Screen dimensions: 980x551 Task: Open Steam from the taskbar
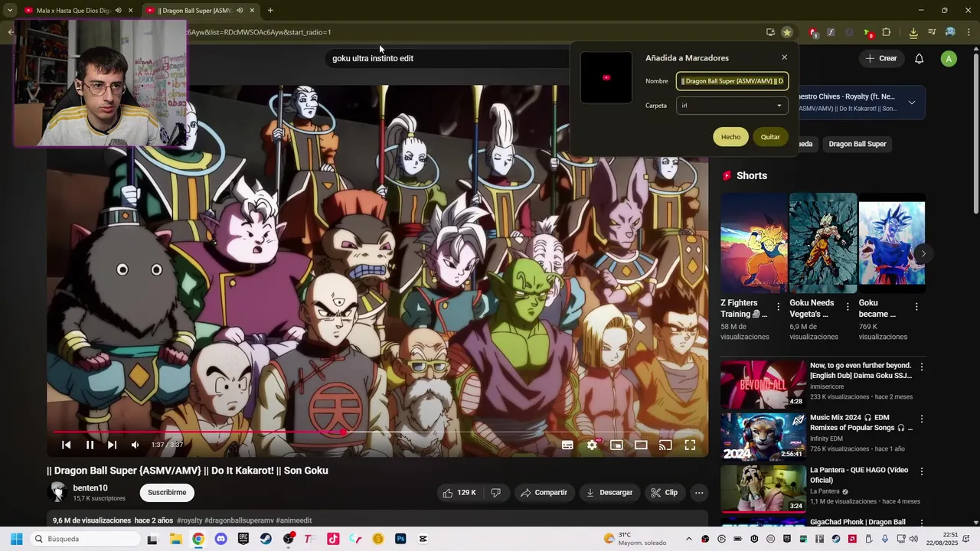click(266, 539)
